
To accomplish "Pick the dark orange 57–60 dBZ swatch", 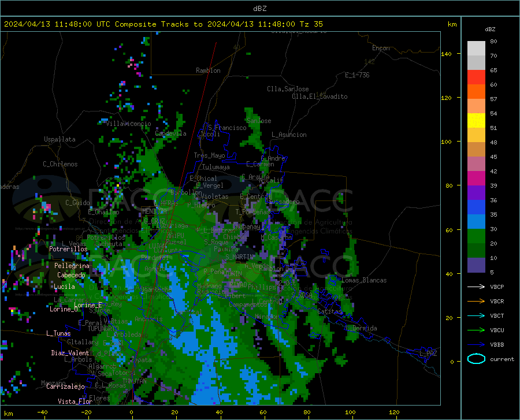I will (x=476, y=92).
